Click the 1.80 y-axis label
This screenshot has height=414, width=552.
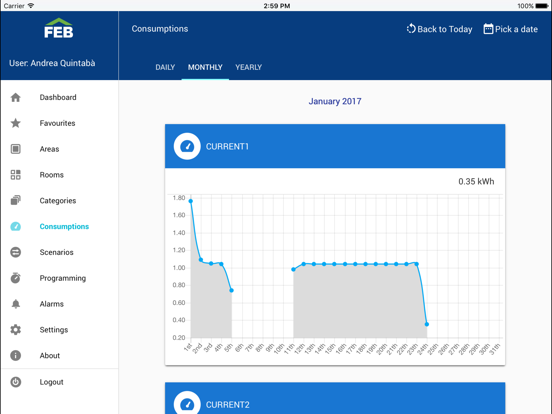click(179, 198)
